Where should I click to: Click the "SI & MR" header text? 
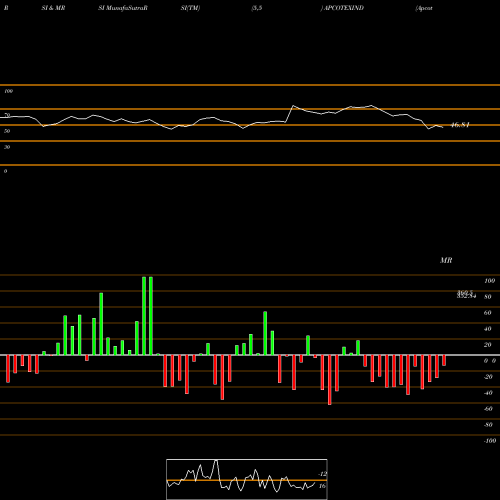53,8
